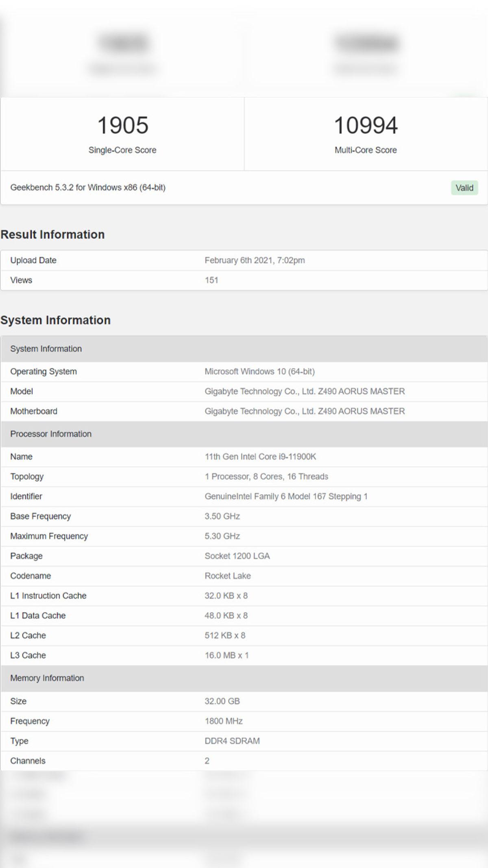This screenshot has height=868, width=488.
Task: Select the Multi-Core Score label
Action: pyautogui.click(x=365, y=150)
